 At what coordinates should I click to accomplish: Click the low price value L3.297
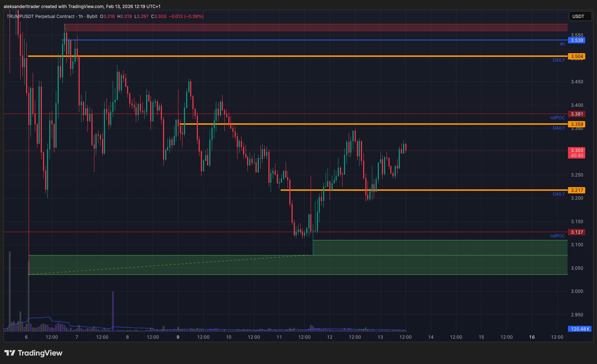141,17
